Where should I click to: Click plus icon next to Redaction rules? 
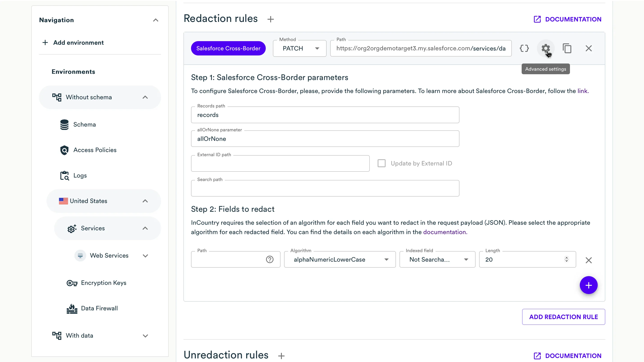(270, 19)
